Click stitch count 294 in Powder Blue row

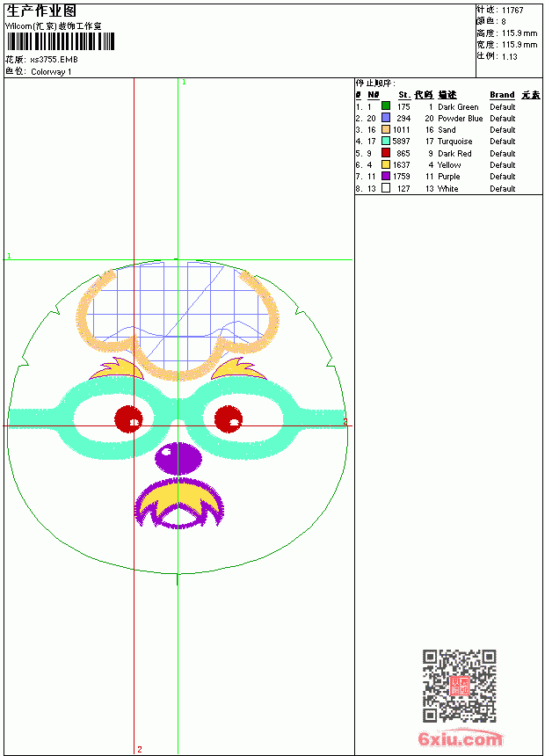pos(403,118)
